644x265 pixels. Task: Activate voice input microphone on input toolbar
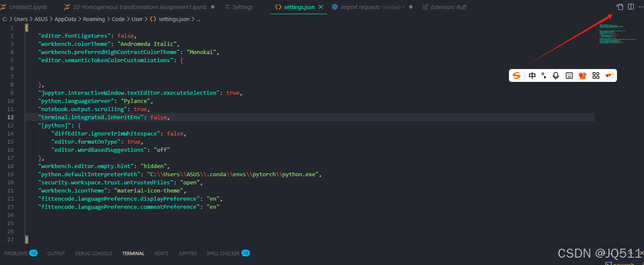click(x=556, y=75)
